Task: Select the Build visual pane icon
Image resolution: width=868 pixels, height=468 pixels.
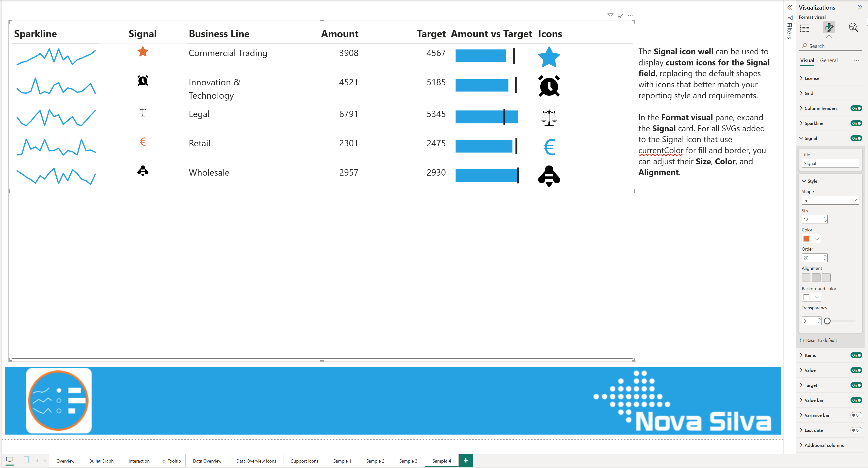Action: pyautogui.click(x=805, y=28)
